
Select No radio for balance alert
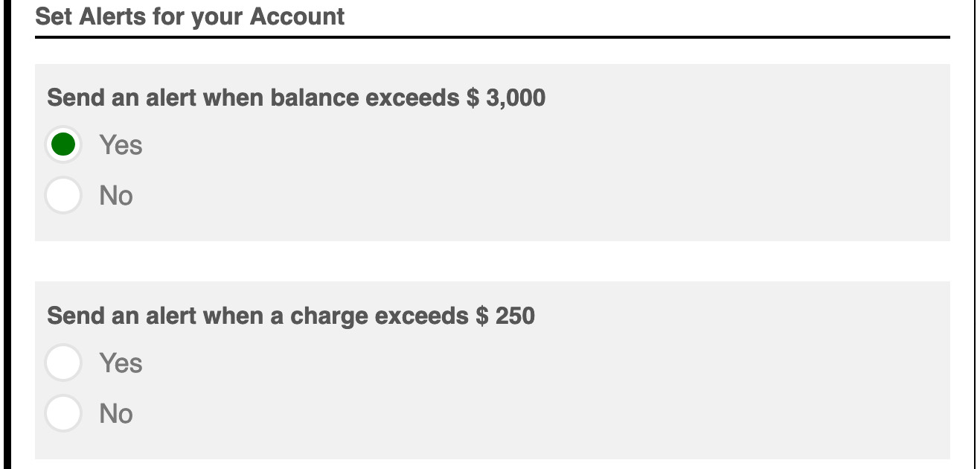point(63,195)
